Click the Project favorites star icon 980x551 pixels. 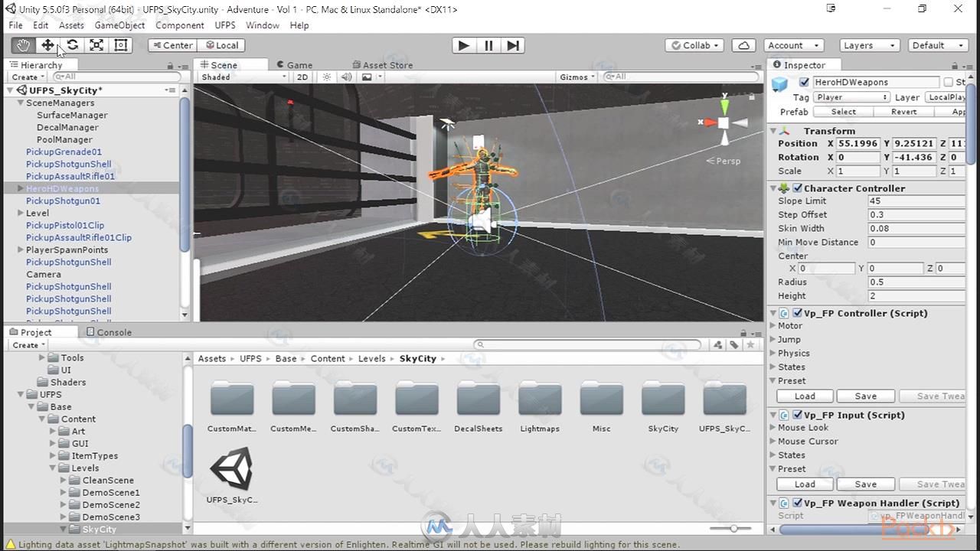[751, 344]
